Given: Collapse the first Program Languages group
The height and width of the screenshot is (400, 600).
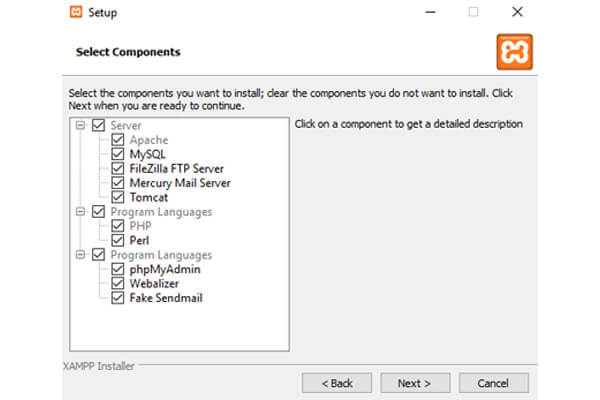Looking at the screenshot, I should click(x=80, y=211).
